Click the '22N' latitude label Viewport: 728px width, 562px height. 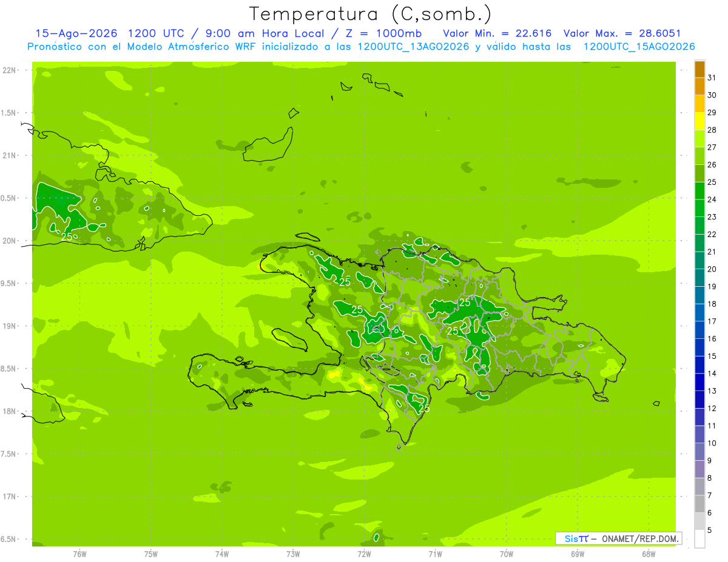pyautogui.click(x=9, y=70)
